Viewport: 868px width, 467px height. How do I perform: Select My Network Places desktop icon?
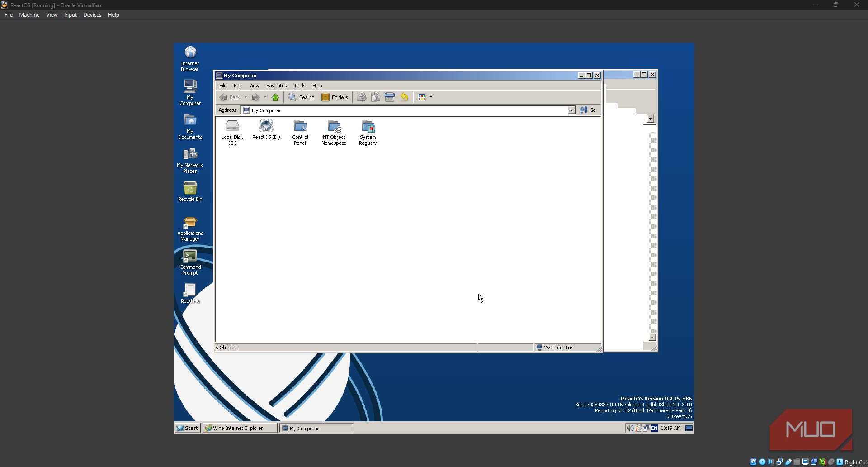190,161
